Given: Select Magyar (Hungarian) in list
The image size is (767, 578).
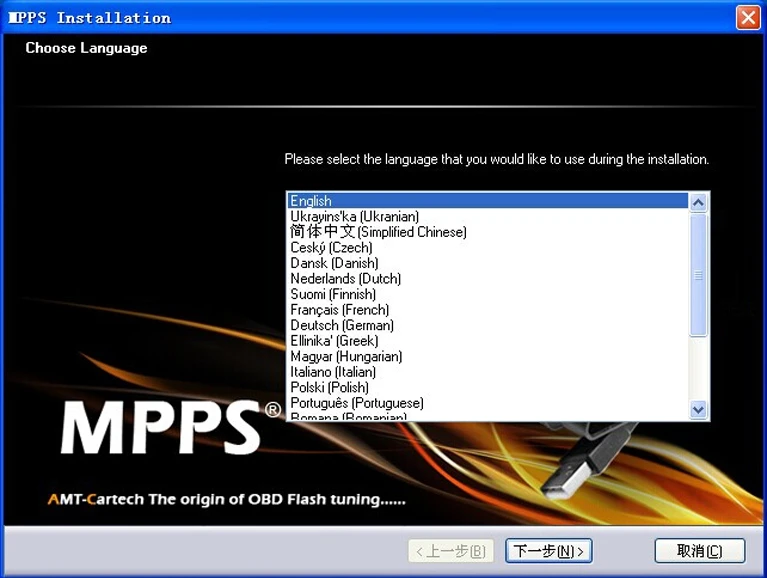Looking at the screenshot, I should (x=488, y=356).
